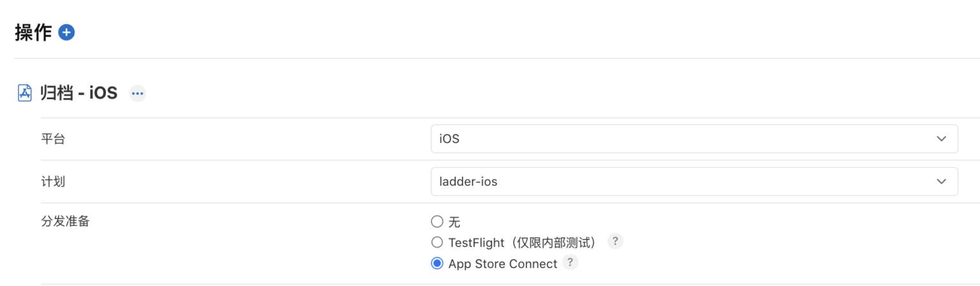Viewport: 980px width, 286px height.
Task: Click the ladder-ios value in the plan selector
Action: coord(468,181)
